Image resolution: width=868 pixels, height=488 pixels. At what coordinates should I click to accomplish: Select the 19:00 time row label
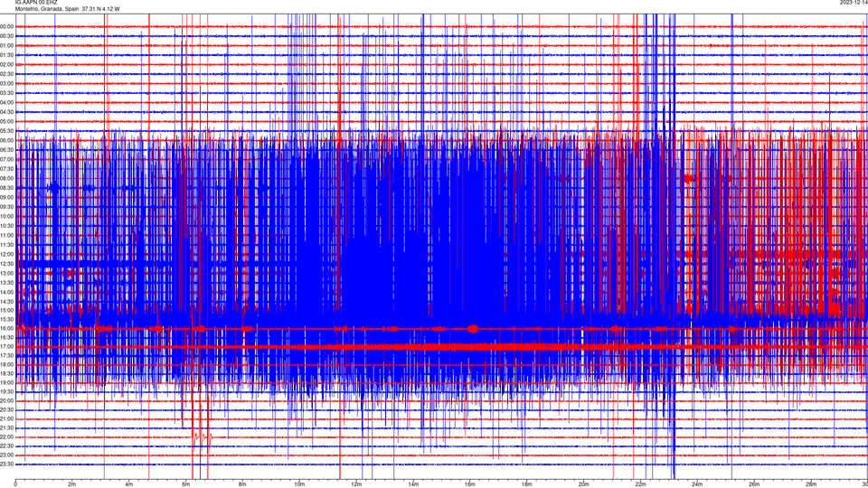pyautogui.click(x=6, y=382)
